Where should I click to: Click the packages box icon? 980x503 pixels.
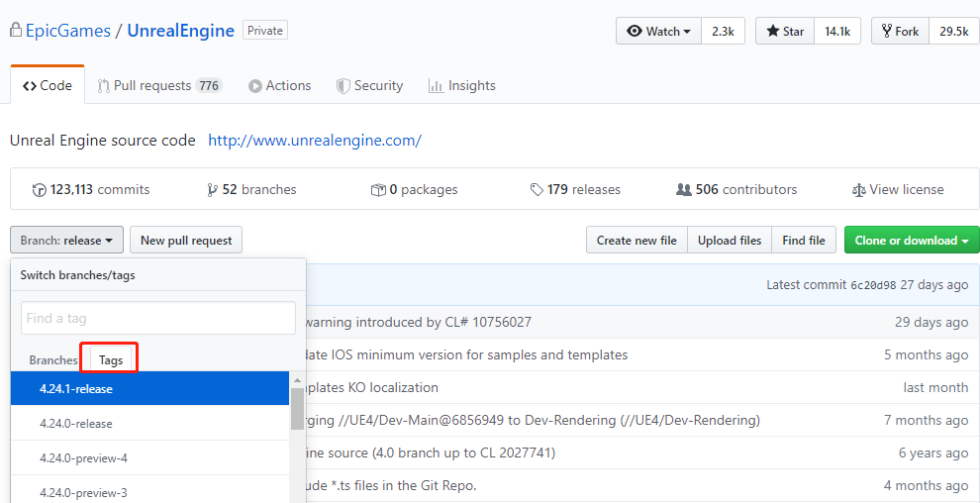(x=377, y=190)
